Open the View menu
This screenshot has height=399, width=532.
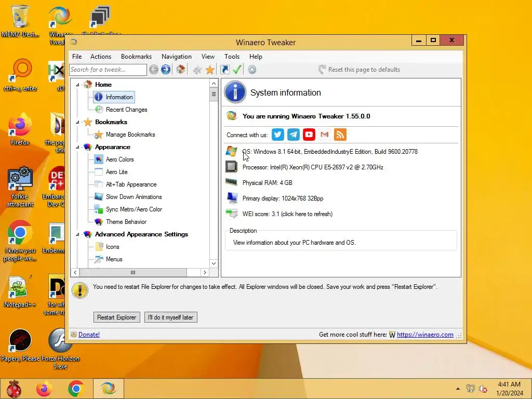coord(208,57)
